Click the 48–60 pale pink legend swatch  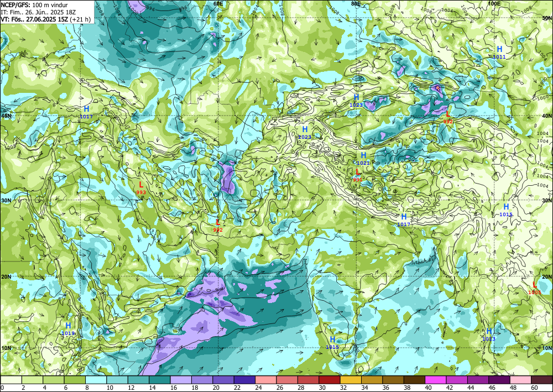click(520, 380)
